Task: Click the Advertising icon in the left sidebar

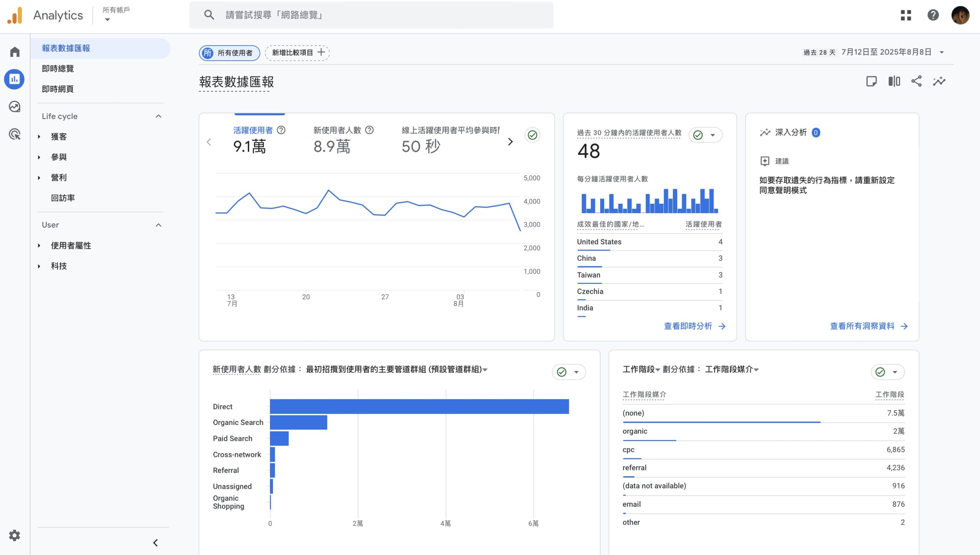Action: pyautogui.click(x=14, y=134)
